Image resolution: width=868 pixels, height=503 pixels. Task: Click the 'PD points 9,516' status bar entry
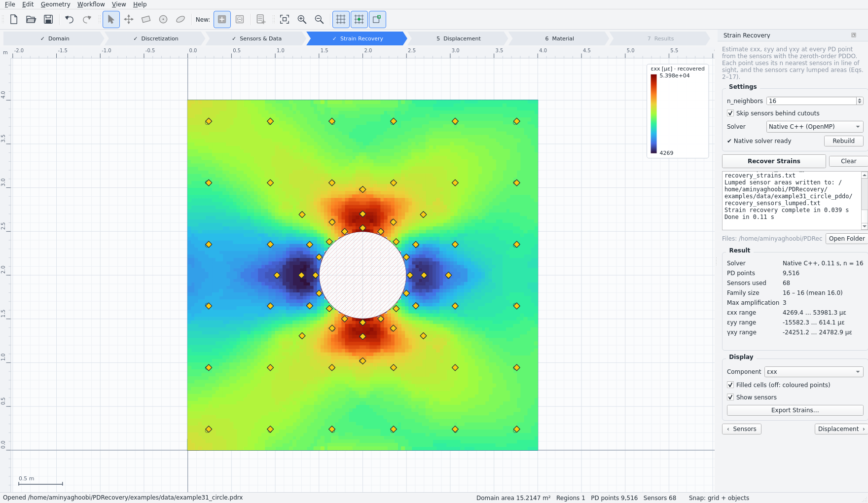point(614,498)
